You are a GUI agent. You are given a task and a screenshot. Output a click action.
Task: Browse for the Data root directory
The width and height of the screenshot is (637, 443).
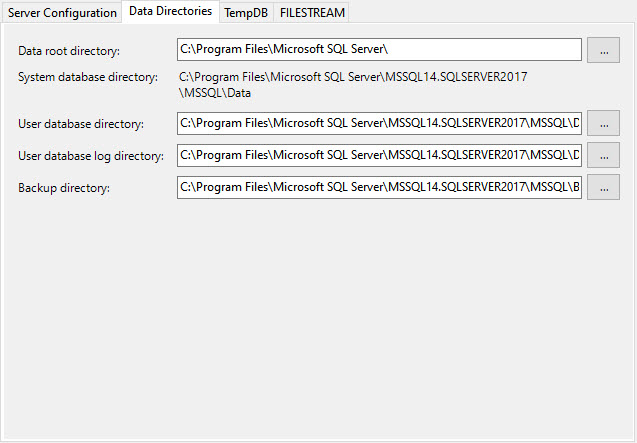tap(603, 50)
